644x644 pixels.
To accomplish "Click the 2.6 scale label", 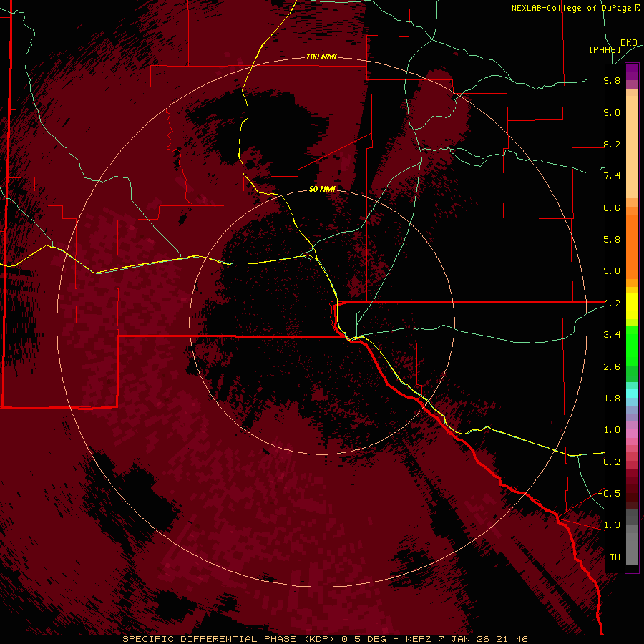I will tap(612, 367).
